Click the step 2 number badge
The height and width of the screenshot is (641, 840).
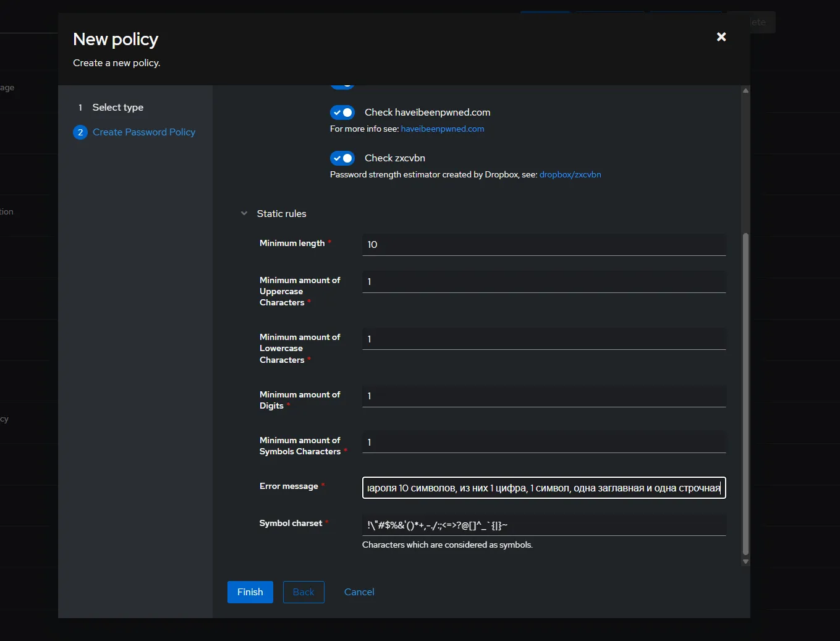point(80,132)
